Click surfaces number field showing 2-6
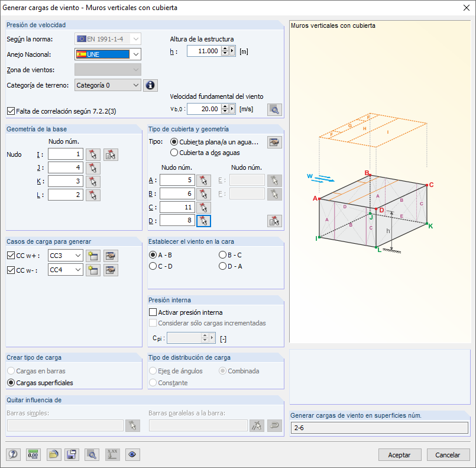 point(380,428)
